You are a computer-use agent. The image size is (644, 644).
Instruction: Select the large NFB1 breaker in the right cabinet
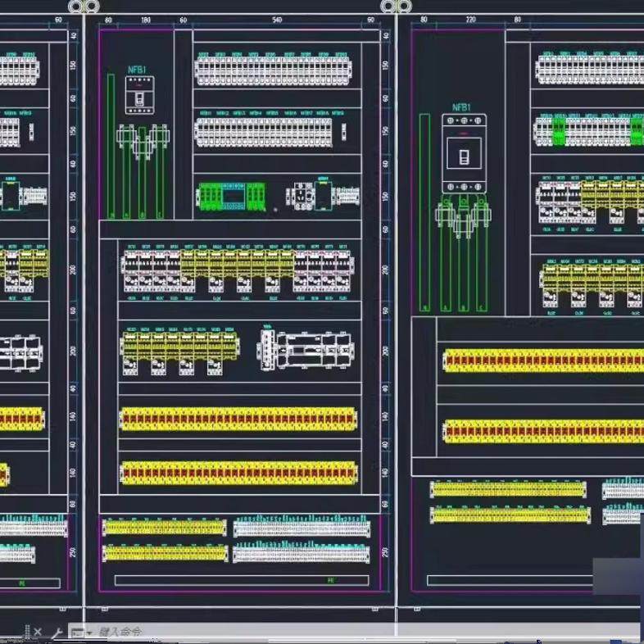click(x=464, y=153)
